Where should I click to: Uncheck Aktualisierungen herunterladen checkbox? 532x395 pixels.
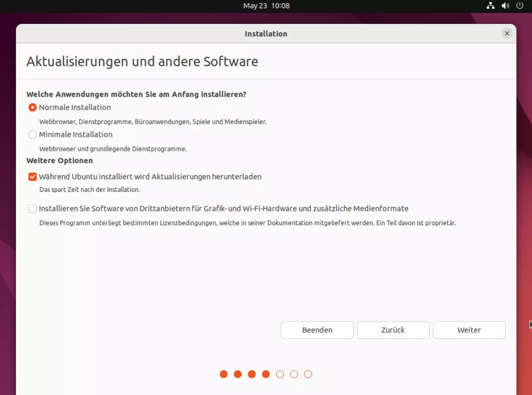pyautogui.click(x=33, y=177)
